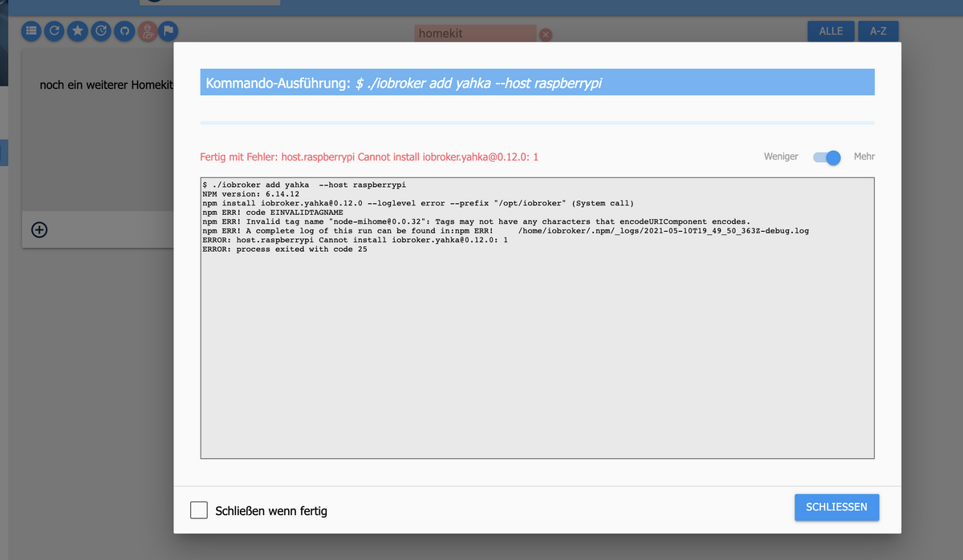Click the progress bar under the title
This screenshot has height=560, width=963.
[537, 123]
